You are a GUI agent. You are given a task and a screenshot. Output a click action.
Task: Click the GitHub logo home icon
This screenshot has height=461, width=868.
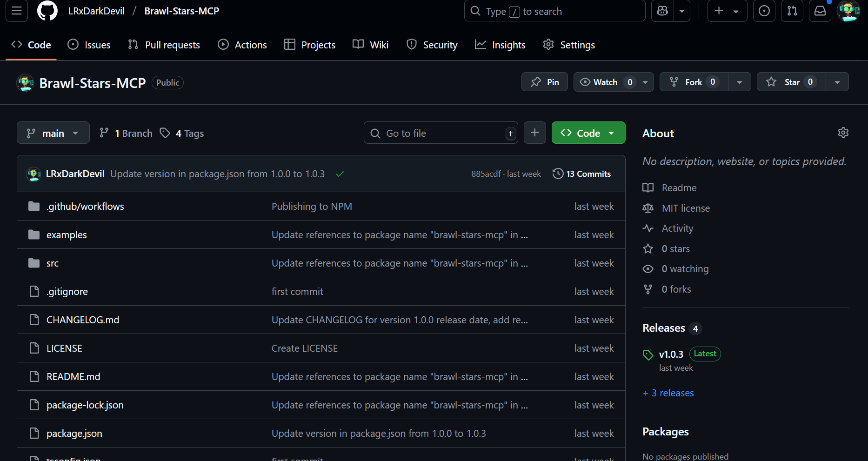[x=47, y=11]
